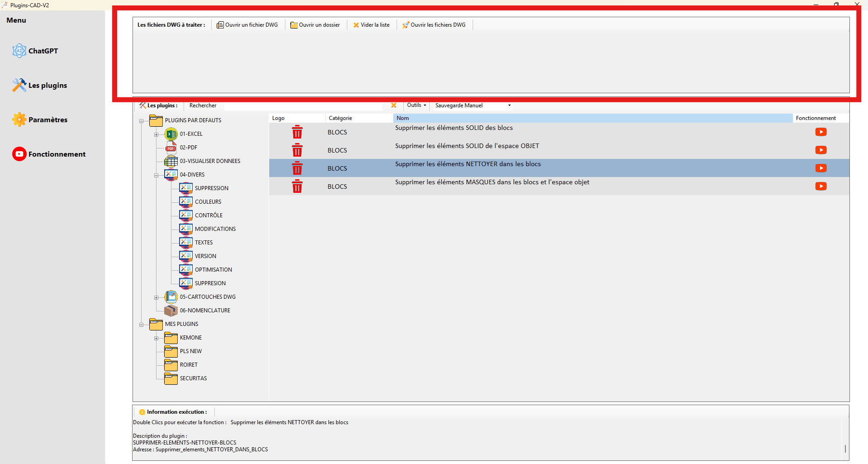
Task: Expand the 05-CARTOUCHES DWG node
Action: tap(156, 297)
